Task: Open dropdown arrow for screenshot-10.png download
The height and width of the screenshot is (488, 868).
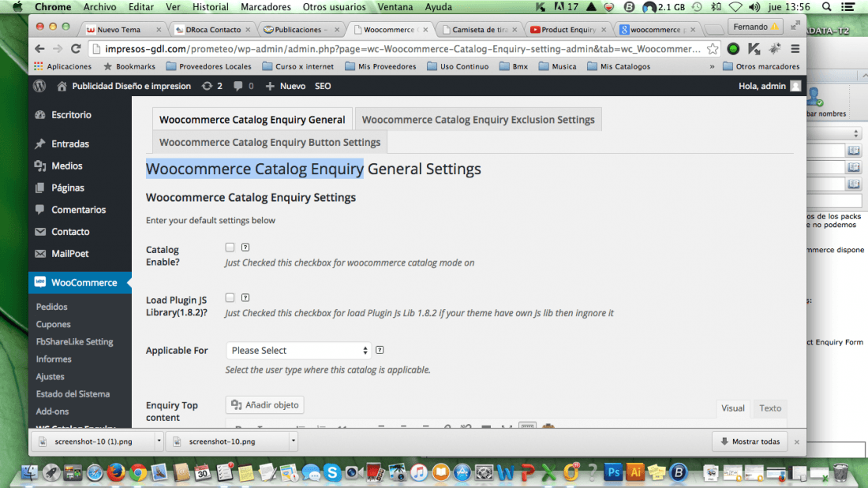Action: (x=294, y=441)
